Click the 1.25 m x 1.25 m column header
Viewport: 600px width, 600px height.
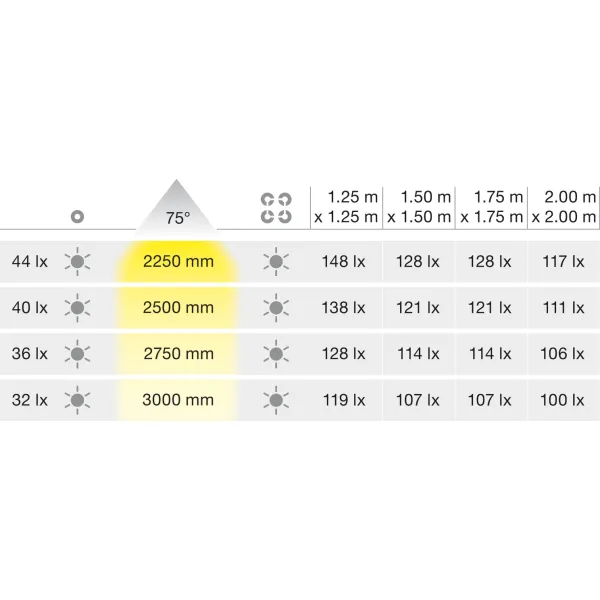(x=346, y=207)
